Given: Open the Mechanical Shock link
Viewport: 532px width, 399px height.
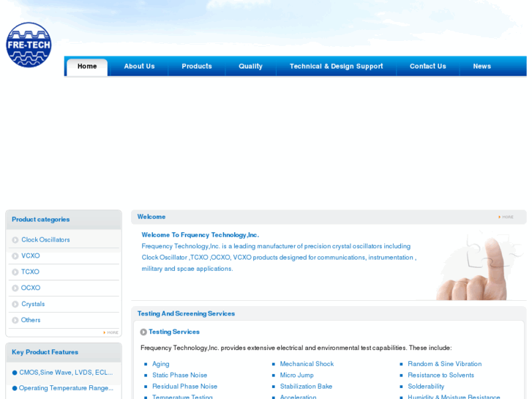Looking at the screenshot, I should click(x=307, y=364).
